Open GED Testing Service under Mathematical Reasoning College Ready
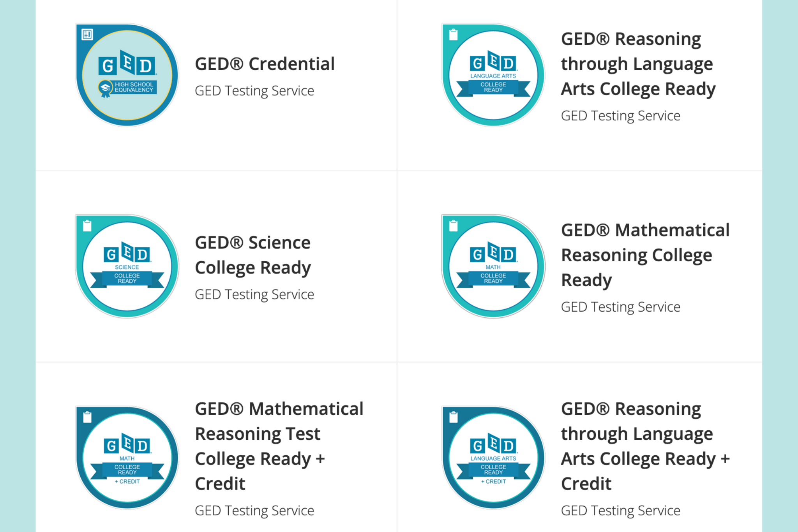The image size is (798, 532). coord(620,307)
